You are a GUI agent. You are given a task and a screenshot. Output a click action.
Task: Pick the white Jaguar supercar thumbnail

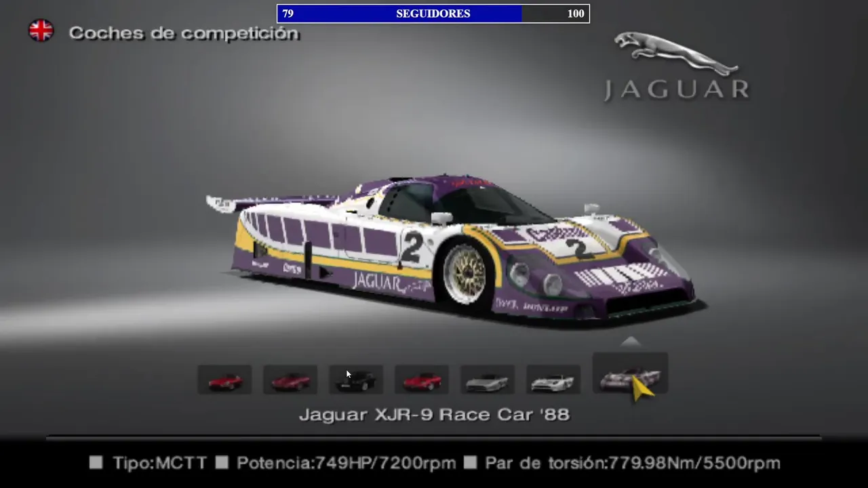click(x=553, y=380)
